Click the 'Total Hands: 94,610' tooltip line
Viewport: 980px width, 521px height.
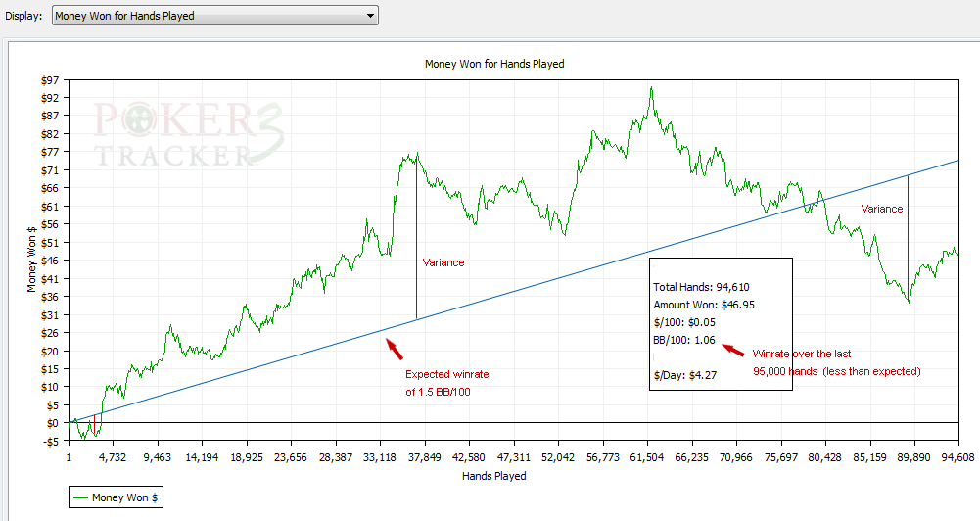click(701, 287)
